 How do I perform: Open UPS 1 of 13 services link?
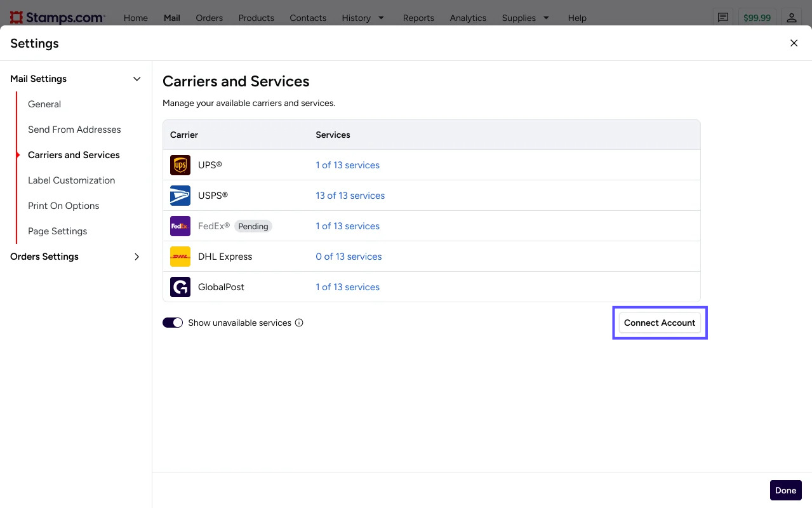(x=347, y=165)
